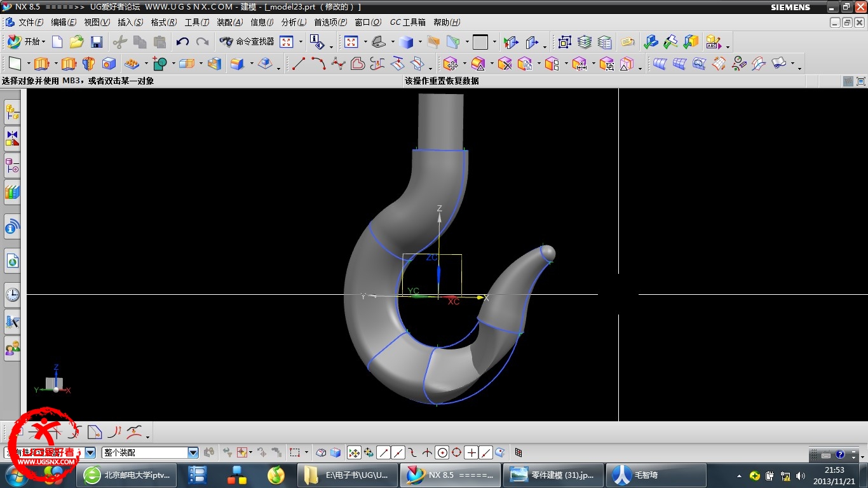868x488 pixels.
Task: Click the 开始 Start application button
Action: tap(25, 42)
